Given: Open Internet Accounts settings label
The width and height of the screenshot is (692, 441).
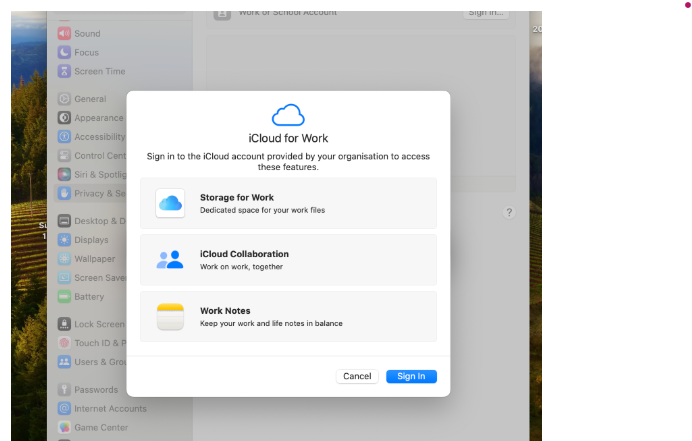Looking at the screenshot, I should [x=110, y=409].
